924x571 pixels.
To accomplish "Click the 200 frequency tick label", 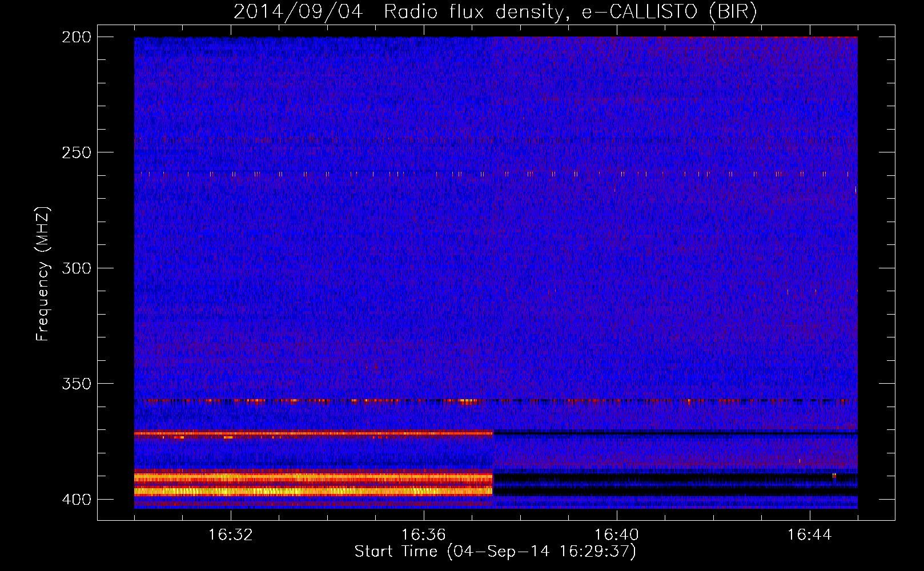I will coord(77,37).
